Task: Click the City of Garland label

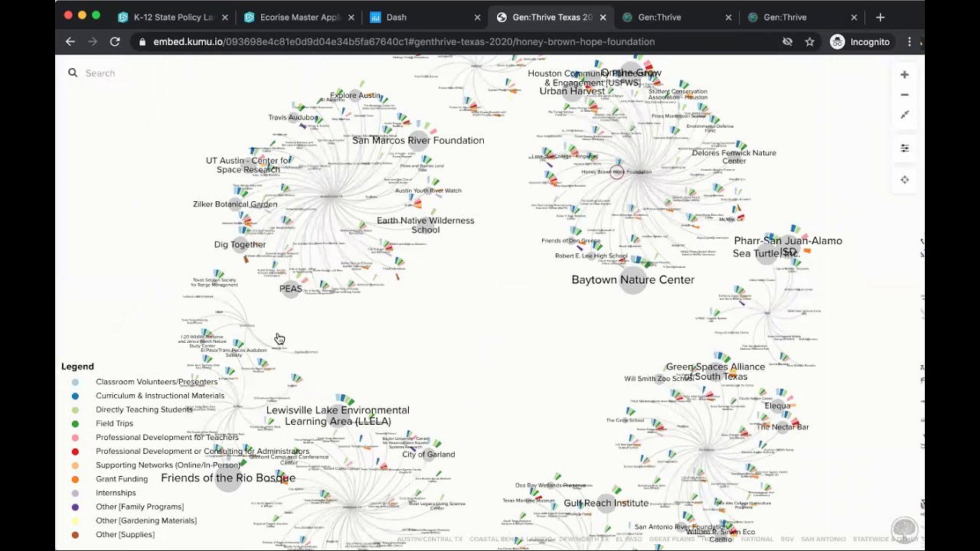Action: coord(429,455)
